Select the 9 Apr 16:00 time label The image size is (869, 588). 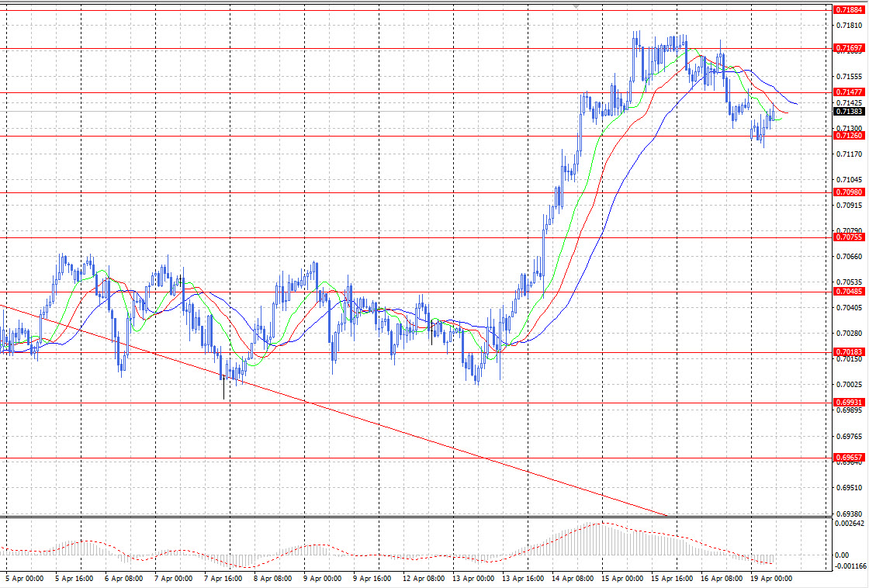click(x=372, y=579)
